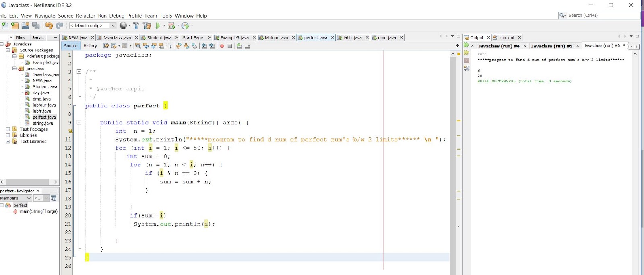Screen dimensions: 644x275
Task: Collapse the Source Packages node
Action: (x=8, y=50)
